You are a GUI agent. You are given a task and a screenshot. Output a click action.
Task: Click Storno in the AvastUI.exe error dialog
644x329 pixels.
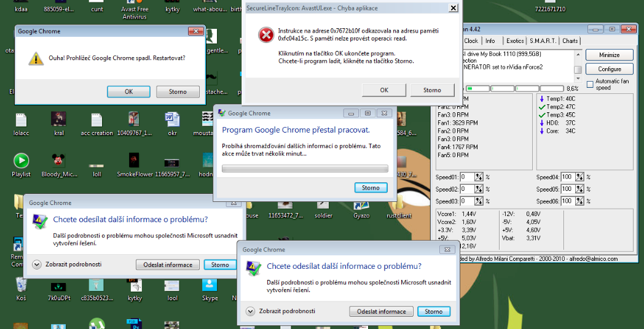click(432, 90)
